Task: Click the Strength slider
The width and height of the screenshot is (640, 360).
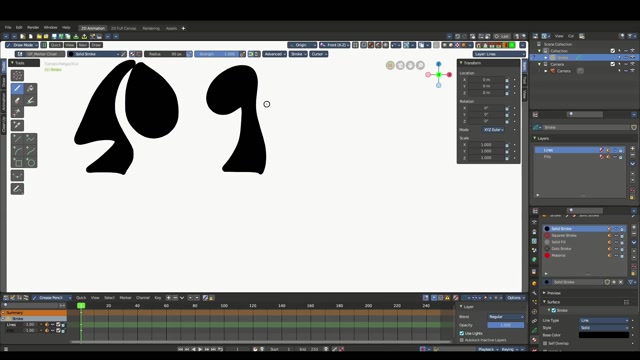Action: point(216,54)
